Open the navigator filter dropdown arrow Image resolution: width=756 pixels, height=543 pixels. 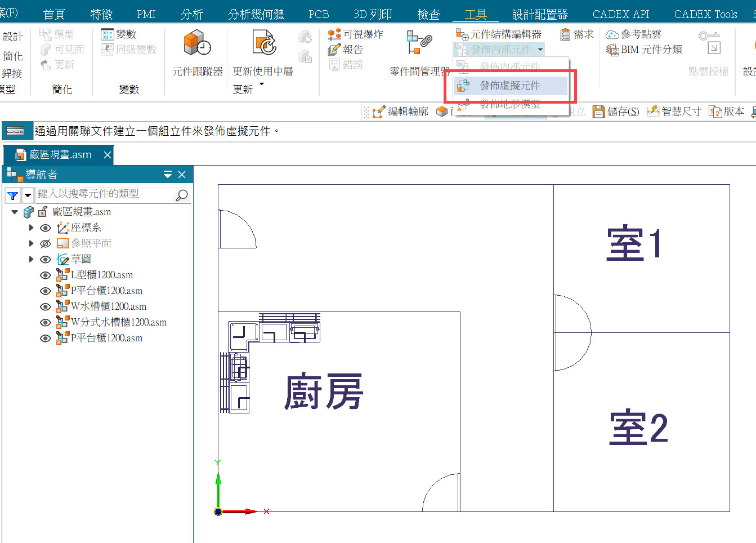pyautogui.click(x=28, y=195)
